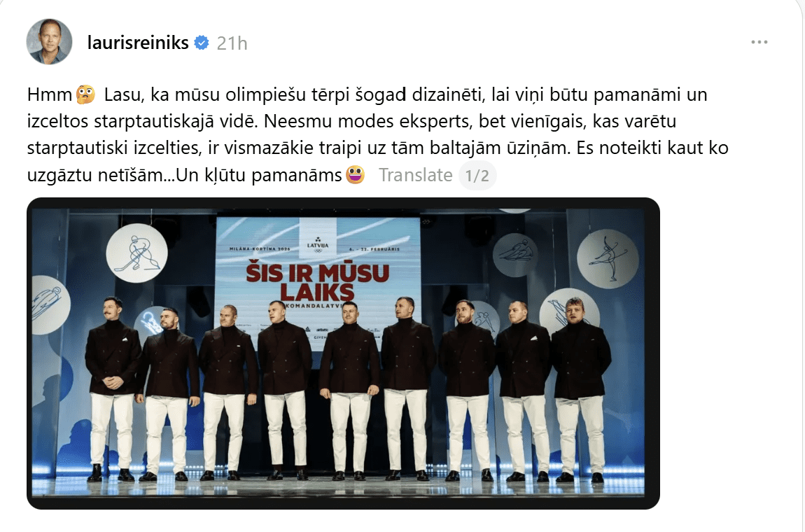Open the laurisreiniks profile avatar
805x532 pixels.
tap(49, 41)
